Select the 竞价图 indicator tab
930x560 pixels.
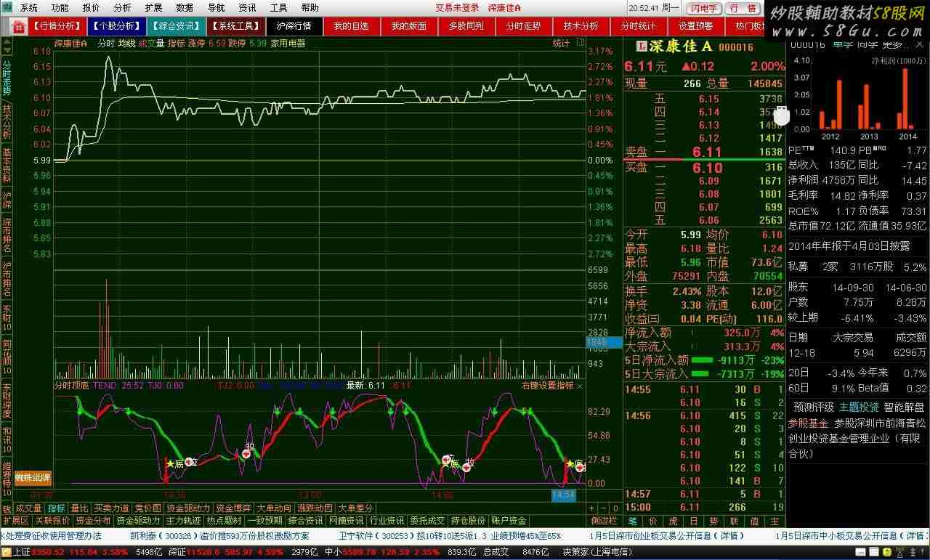pyautogui.click(x=148, y=508)
